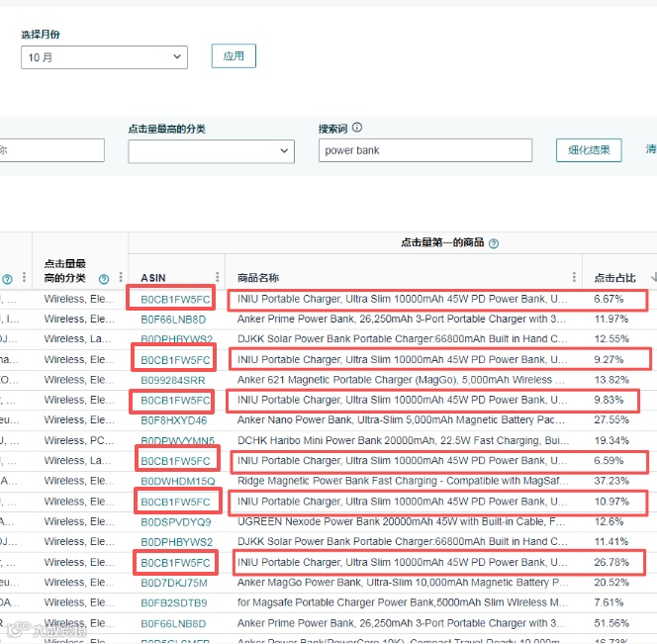This screenshot has height=644, width=657.
Task: Select the Anker MagGo Power Bank product name
Action: [x=403, y=583]
